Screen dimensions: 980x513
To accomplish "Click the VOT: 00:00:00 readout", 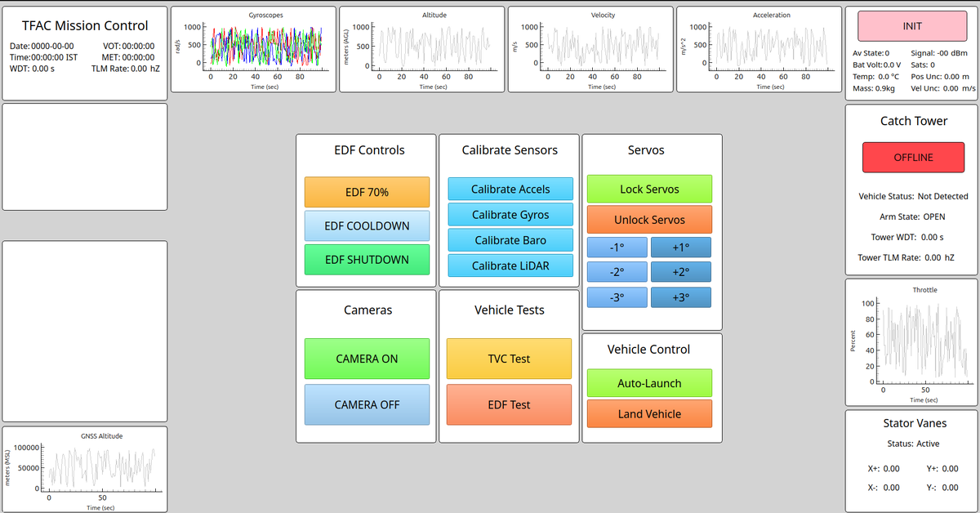I will coord(129,46).
